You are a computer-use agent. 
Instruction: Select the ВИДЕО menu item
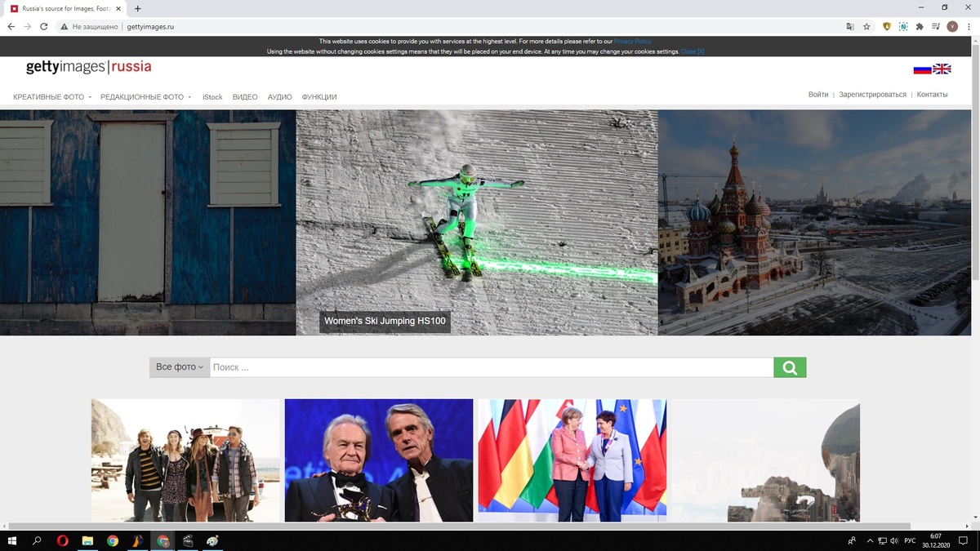point(245,96)
